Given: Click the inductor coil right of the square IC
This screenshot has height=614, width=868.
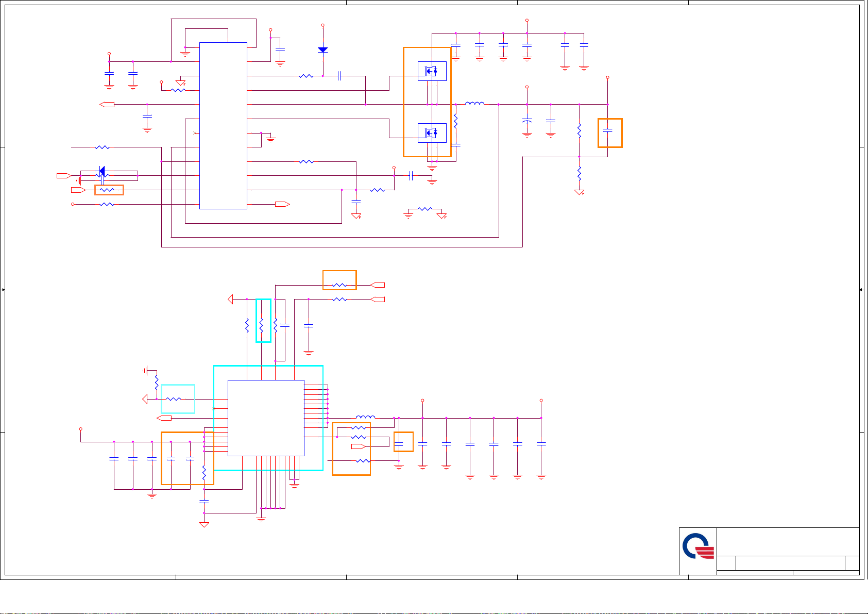Looking at the screenshot, I should [x=366, y=418].
